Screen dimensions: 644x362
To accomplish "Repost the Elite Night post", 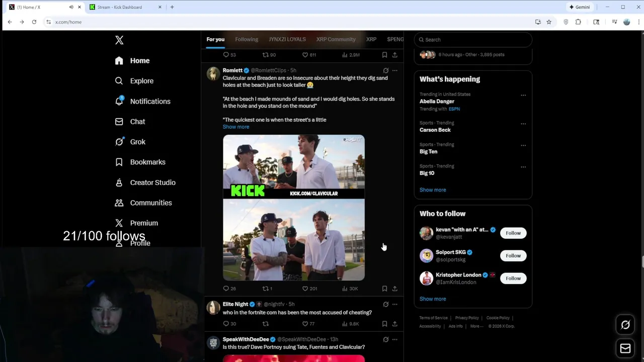I will (266, 324).
